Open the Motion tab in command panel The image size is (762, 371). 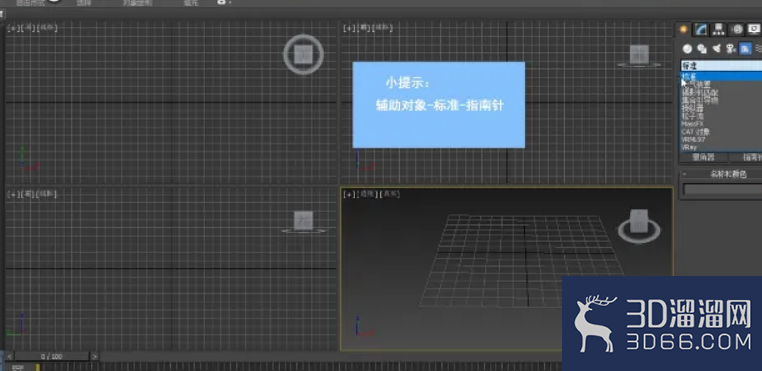point(737,30)
